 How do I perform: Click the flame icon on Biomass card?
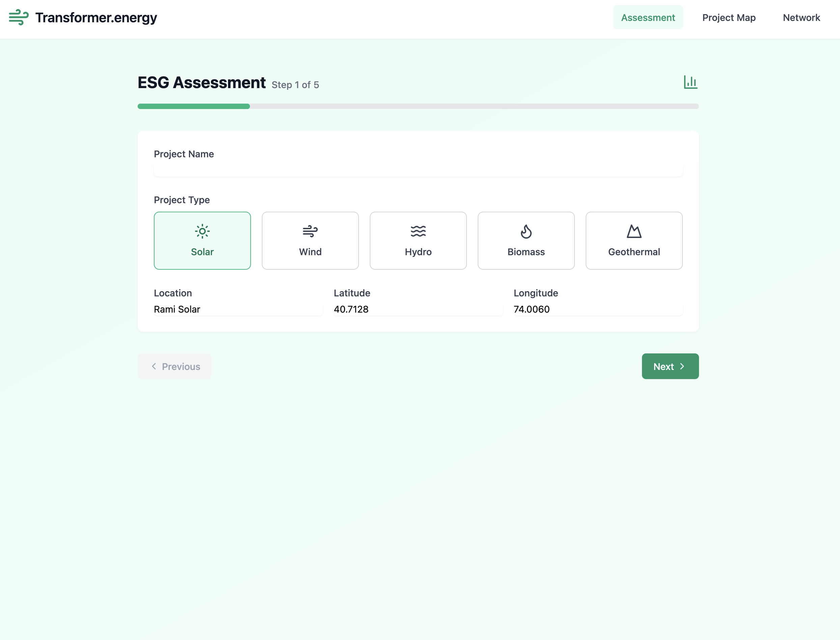tap(526, 231)
